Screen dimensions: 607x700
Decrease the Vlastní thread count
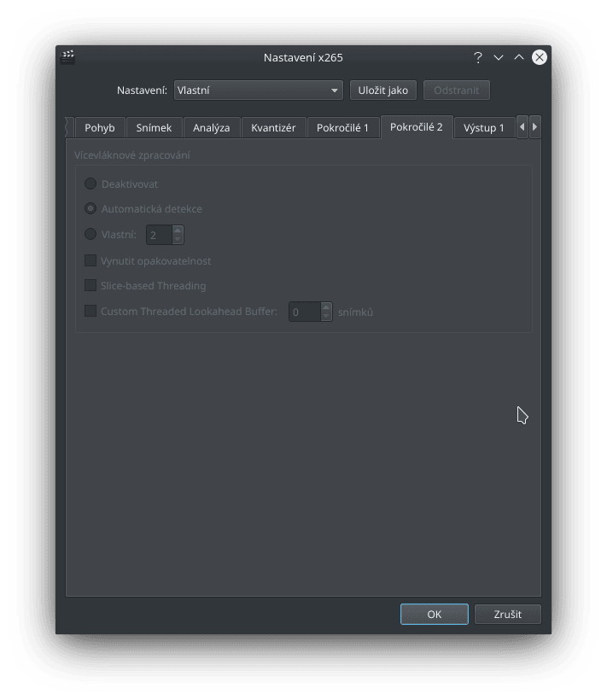(x=178, y=239)
